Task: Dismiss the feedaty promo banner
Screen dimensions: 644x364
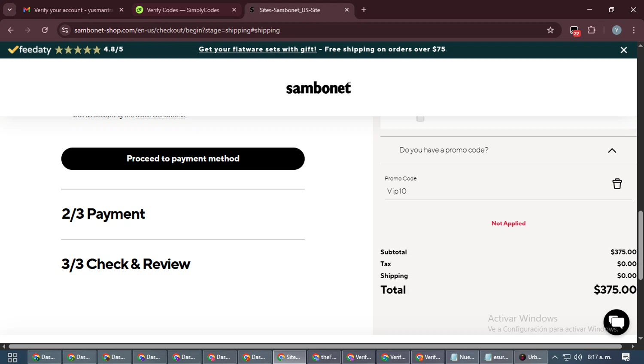Action: 624,50
